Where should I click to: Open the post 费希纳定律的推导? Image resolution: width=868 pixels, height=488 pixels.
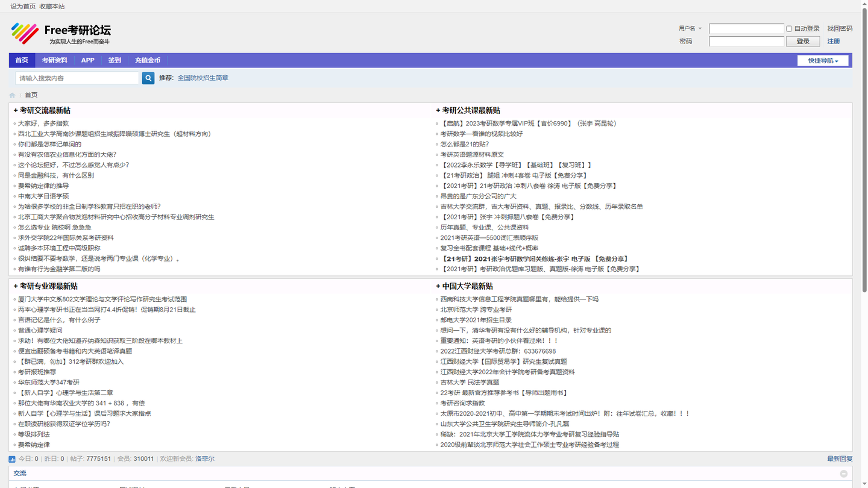(x=43, y=186)
